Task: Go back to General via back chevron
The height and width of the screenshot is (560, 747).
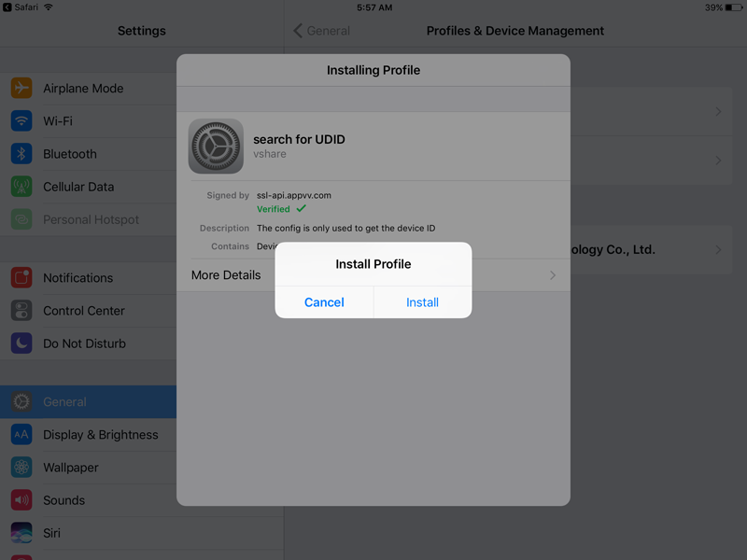Action: coord(298,31)
